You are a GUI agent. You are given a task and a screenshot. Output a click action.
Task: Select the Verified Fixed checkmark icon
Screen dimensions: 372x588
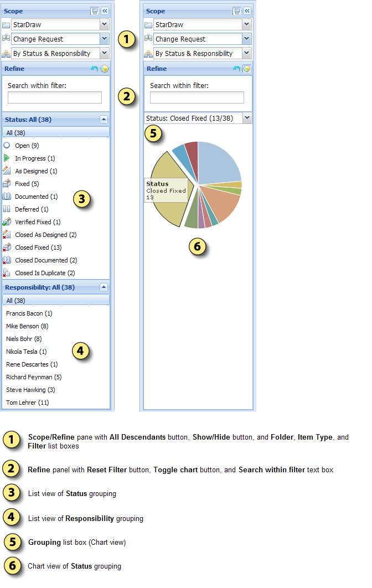[7, 222]
